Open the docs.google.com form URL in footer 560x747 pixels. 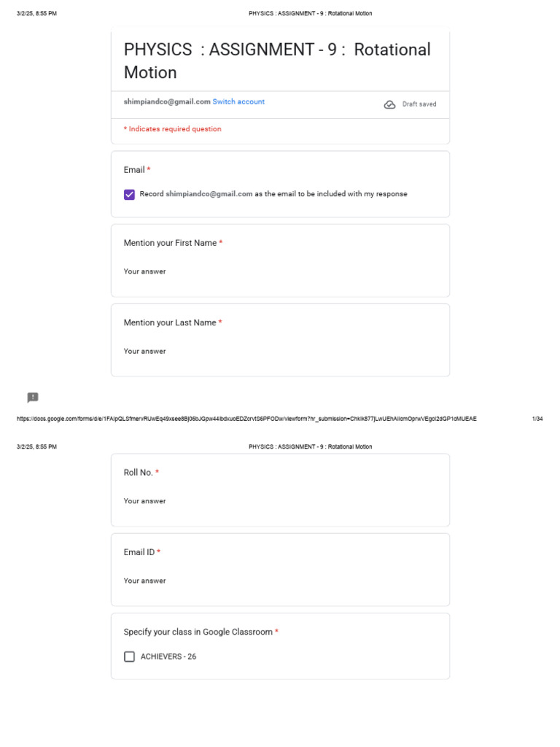(x=246, y=419)
